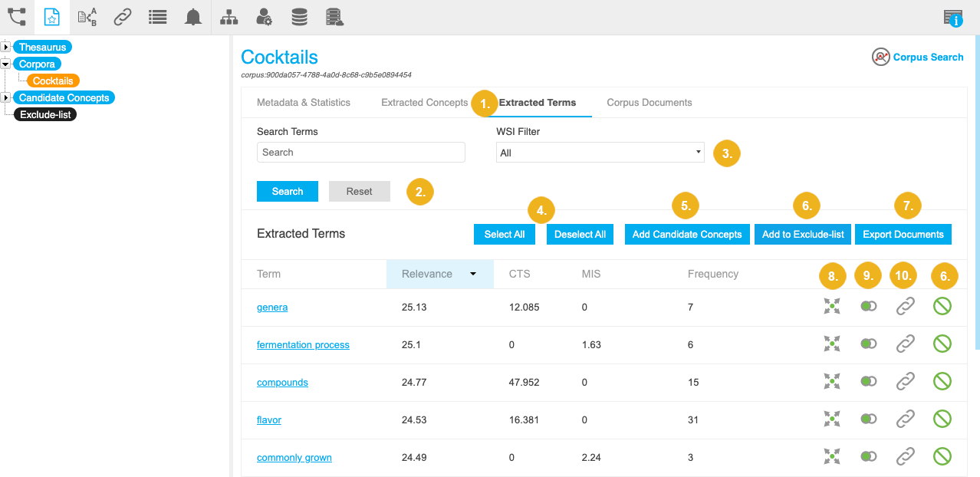980x477 pixels.
Task: Toggle the switch for 'commonly grown' term
Action: [x=868, y=456]
